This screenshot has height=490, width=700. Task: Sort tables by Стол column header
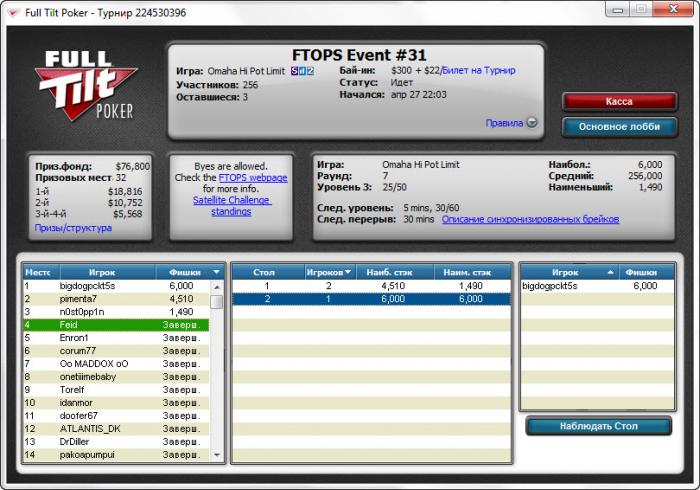coord(268,272)
